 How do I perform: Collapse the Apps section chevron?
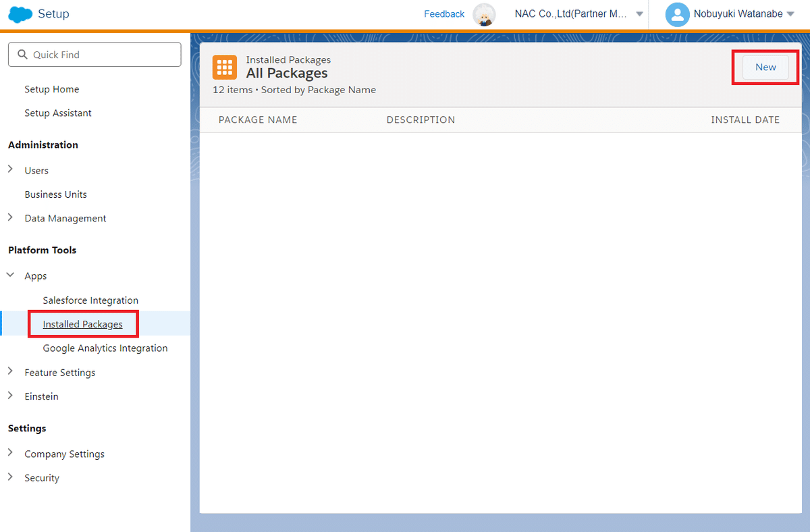click(10, 275)
